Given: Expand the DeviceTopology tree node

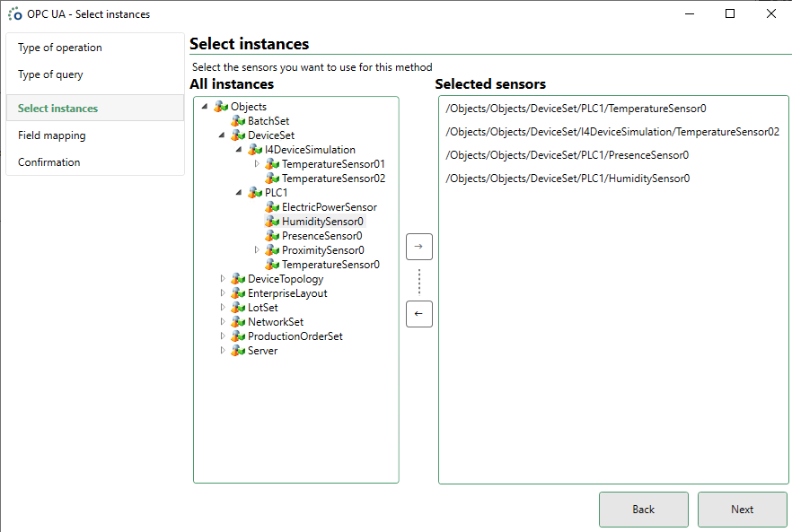Looking at the screenshot, I should (223, 279).
